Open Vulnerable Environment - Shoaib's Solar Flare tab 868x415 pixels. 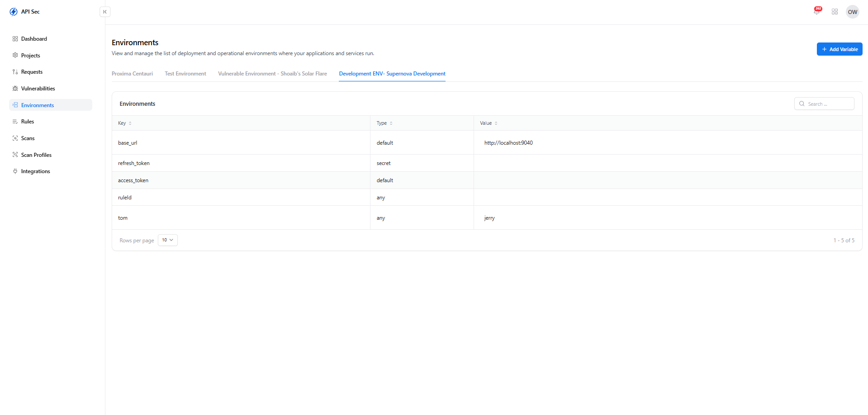pos(272,74)
